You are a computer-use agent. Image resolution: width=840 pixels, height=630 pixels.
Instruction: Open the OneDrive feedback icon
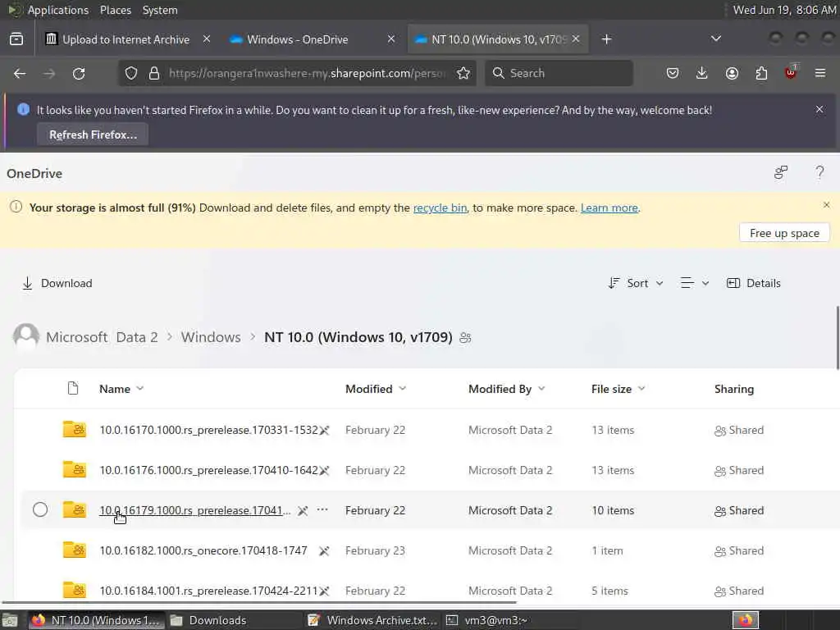click(x=781, y=172)
